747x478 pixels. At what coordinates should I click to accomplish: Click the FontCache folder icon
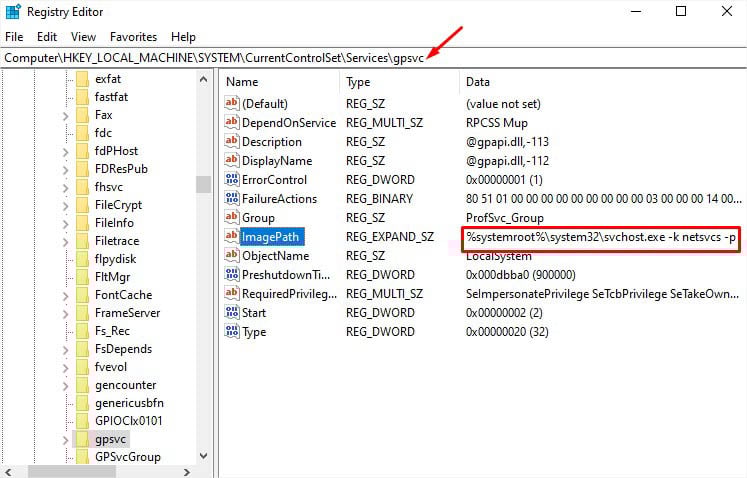(82, 295)
